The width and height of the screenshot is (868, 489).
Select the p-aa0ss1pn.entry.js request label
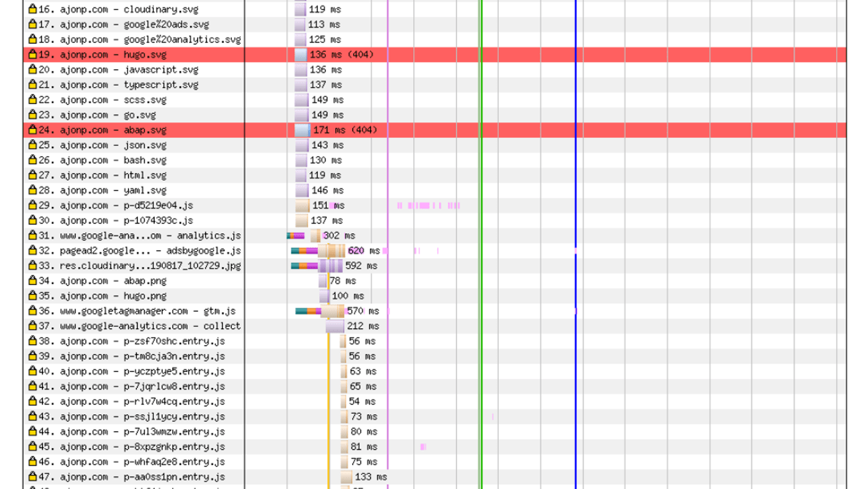click(132, 477)
